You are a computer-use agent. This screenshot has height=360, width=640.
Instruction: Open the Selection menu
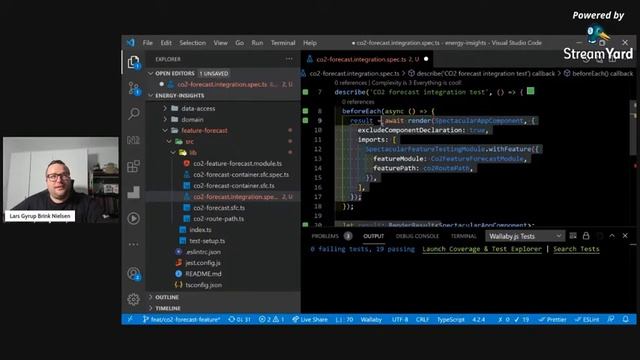[x=193, y=42]
